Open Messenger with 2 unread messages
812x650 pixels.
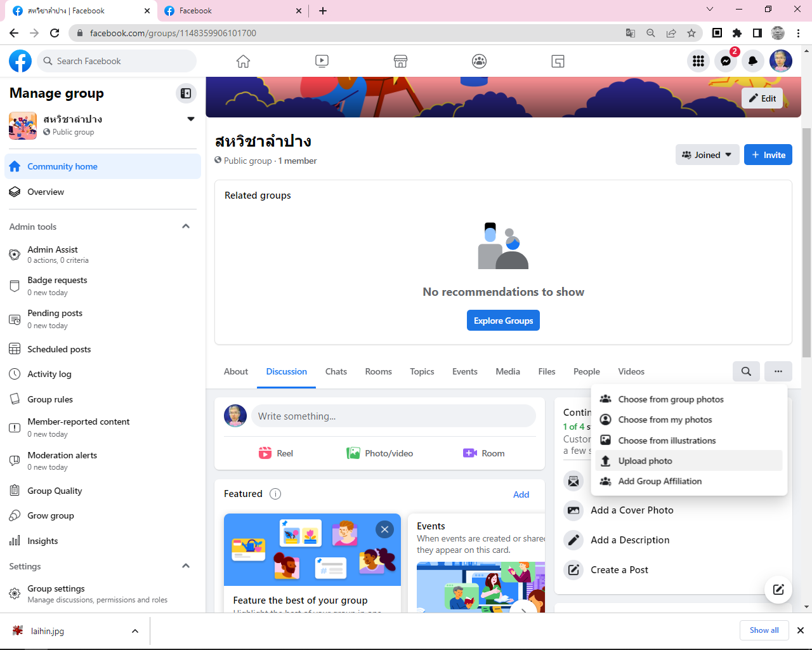tap(726, 61)
